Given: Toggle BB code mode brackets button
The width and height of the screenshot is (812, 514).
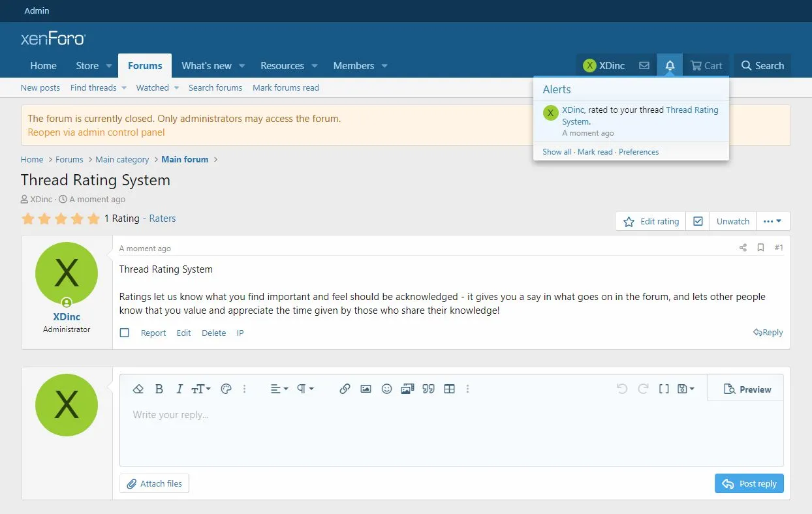Looking at the screenshot, I should (x=664, y=389).
